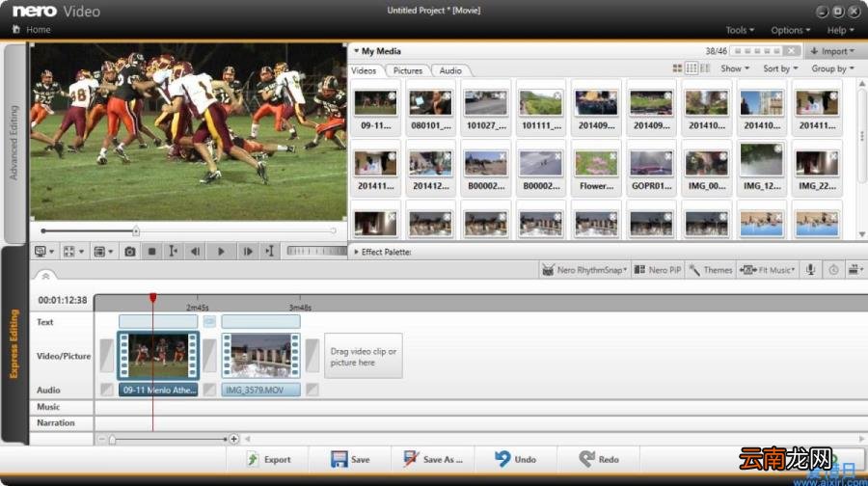Open the Options menu
868x486 pixels.
[791, 31]
